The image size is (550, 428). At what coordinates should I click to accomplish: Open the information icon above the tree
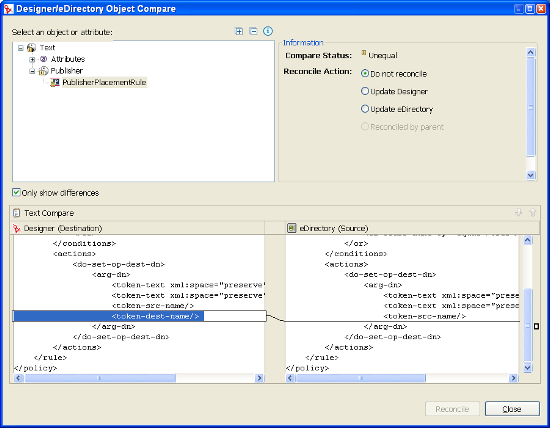coord(268,31)
